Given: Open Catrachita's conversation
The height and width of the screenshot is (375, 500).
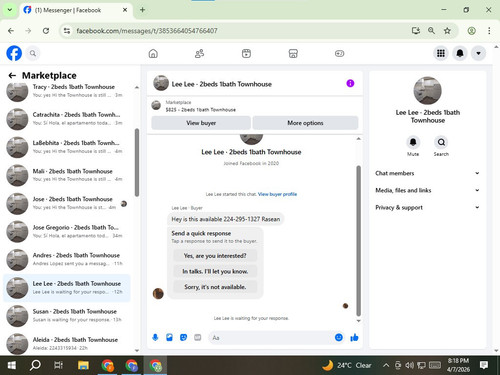Looking at the screenshot, I should click(x=67, y=119).
